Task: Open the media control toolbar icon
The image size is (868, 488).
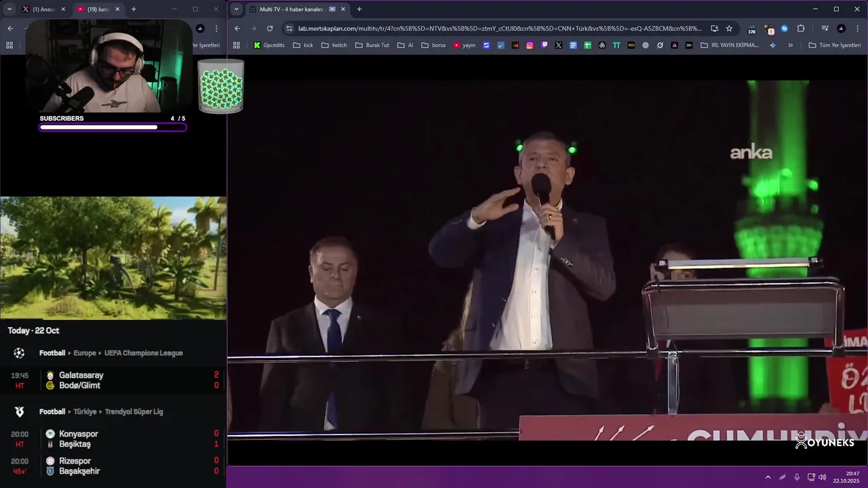Action: pos(825,28)
